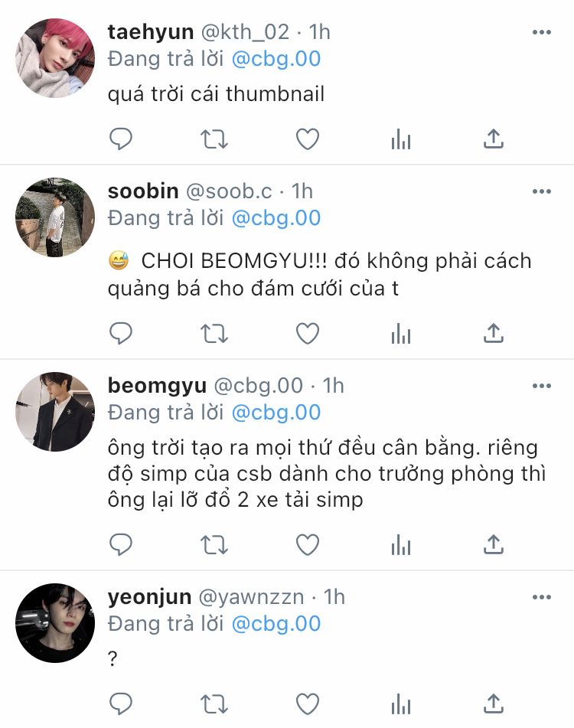The height and width of the screenshot is (728, 574).
Task: Open more options for taehyun's tweet
Action: (x=542, y=32)
